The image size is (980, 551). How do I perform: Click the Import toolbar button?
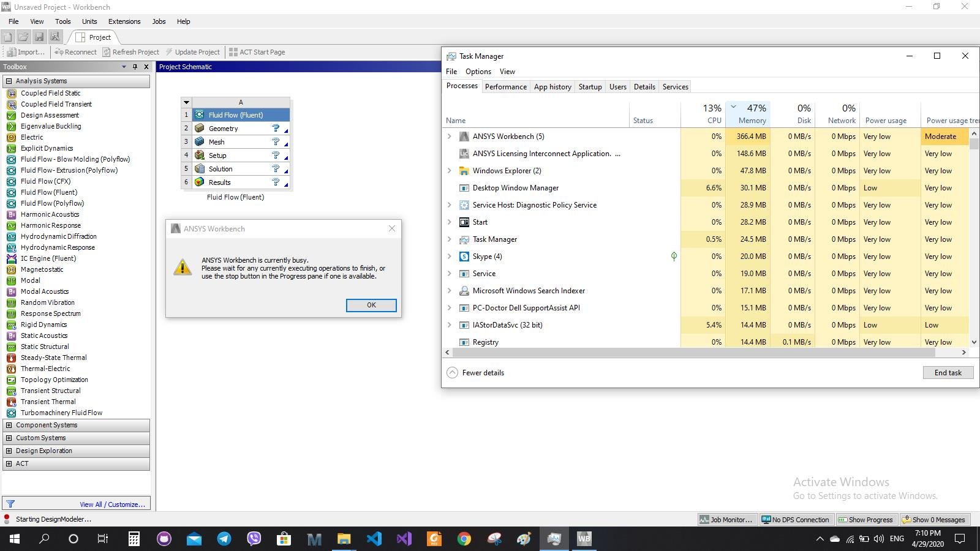click(26, 52)
